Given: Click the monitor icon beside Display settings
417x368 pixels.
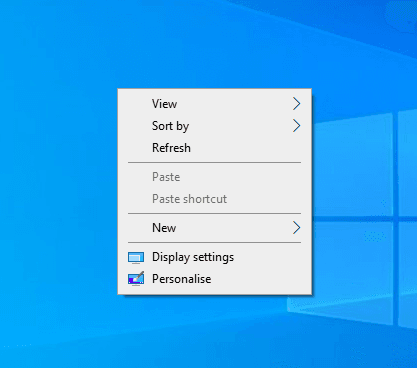Looking at the screenshot, I should tap(136, 257).
